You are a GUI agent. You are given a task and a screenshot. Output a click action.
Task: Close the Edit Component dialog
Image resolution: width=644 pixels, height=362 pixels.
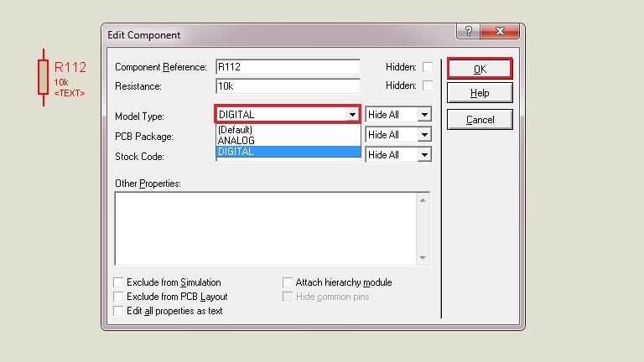(x=501, y=32)
